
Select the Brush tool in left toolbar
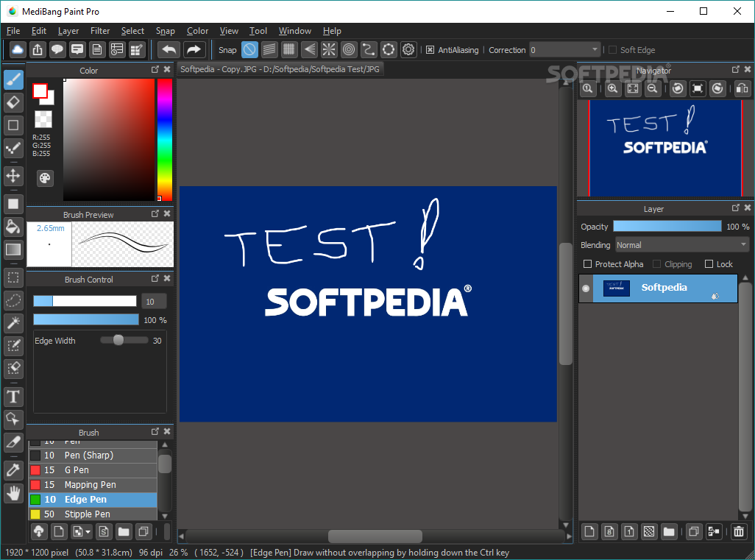click(x=13, y=79)
